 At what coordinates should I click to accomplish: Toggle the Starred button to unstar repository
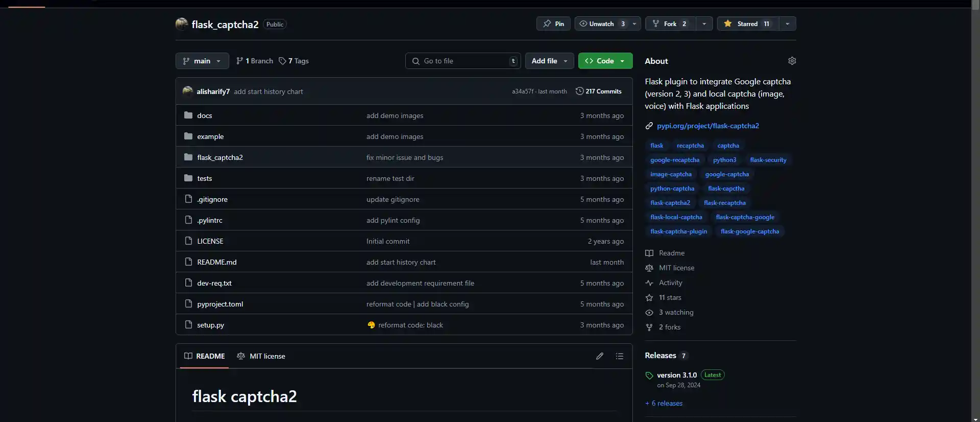[748, 24]
